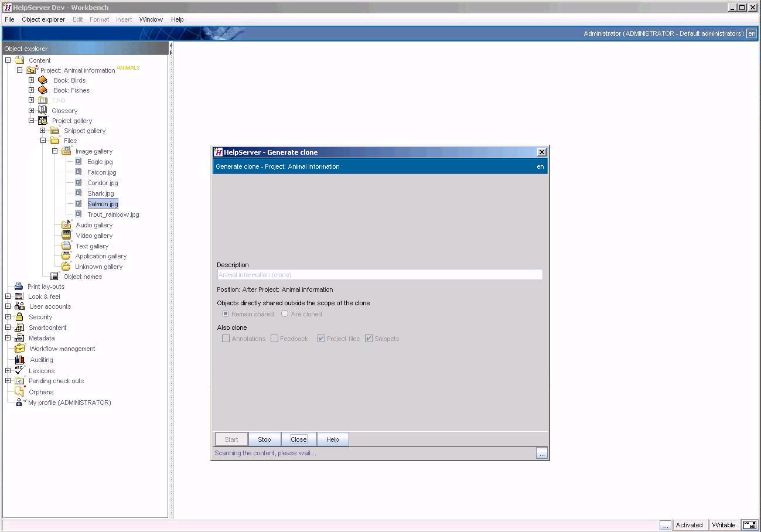The width and height of the screenshot is (761, 532).
Task: Toggle the Feedback checkbox
Action: coord(274,339)
